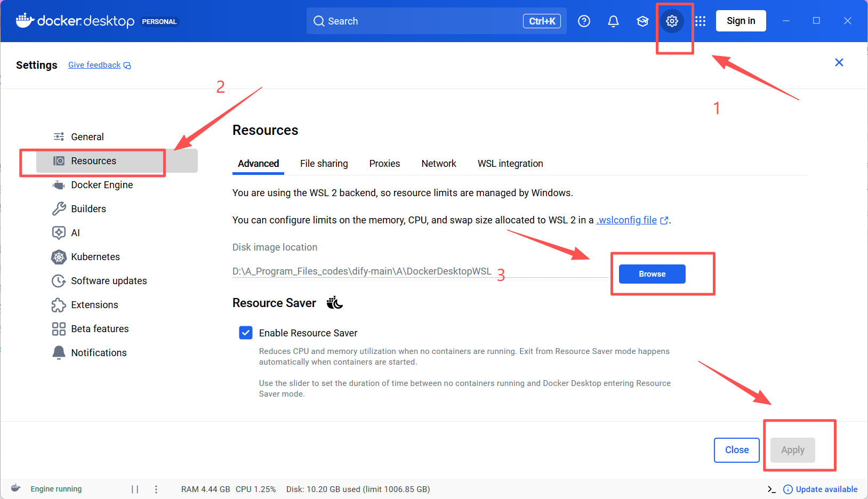Screen dimensions: 868x499
Task: Uncheck Enable Resource Saver checkbox
Action: click(246, 333)
